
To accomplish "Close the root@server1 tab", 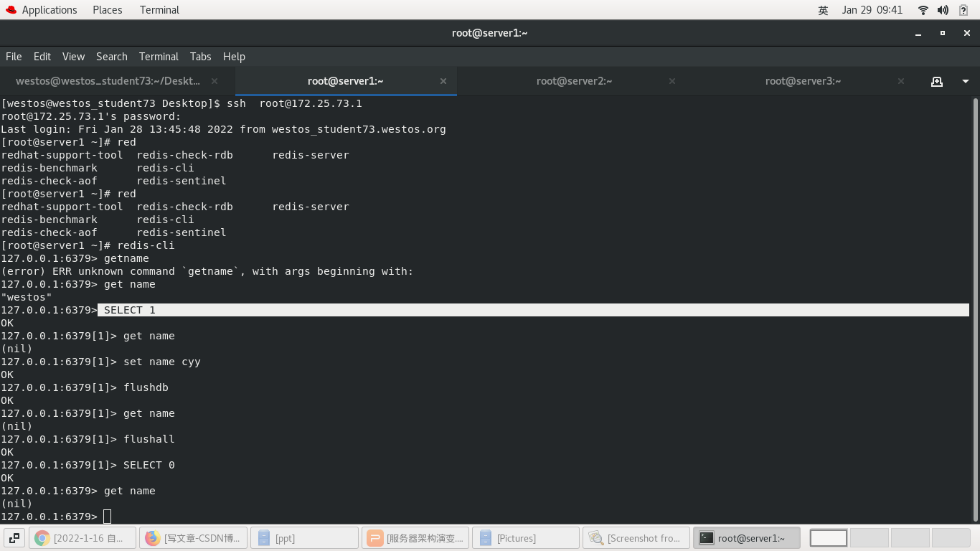I will [443, 81].
